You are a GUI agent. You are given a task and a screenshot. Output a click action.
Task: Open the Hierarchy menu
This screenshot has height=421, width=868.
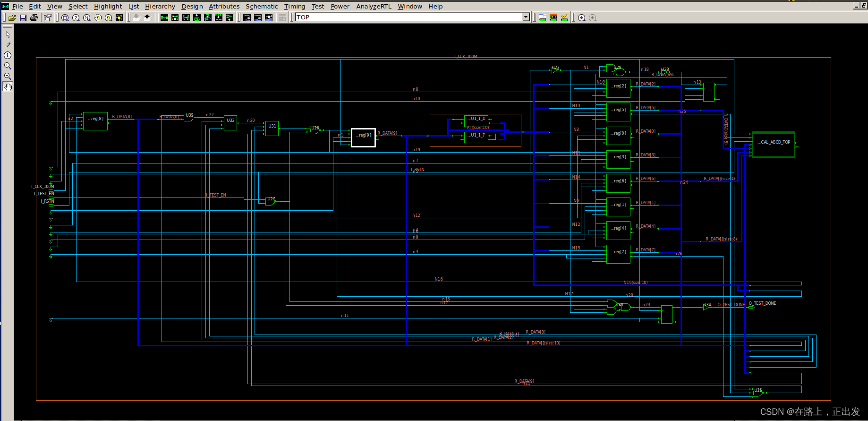click(160, 6)
